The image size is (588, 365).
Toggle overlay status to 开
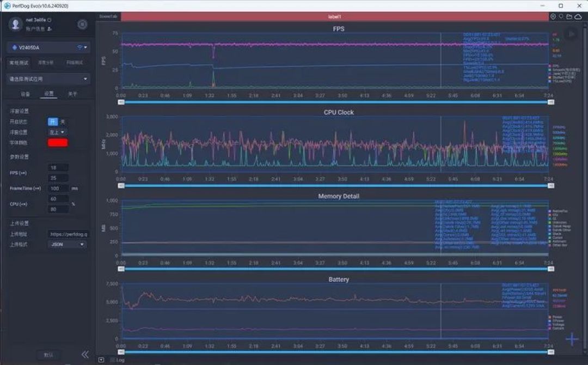(x=52, y=121)
